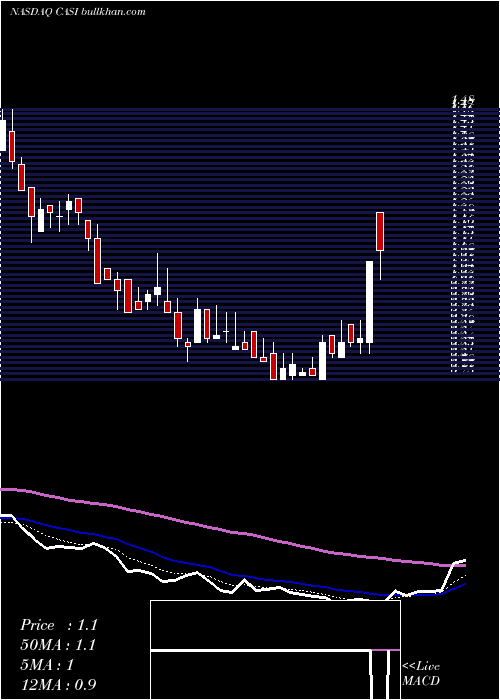500x700 pixels.
Task: Select the tallest white candlestick near right
Action: pyautogui.click(x=369, y=302)
